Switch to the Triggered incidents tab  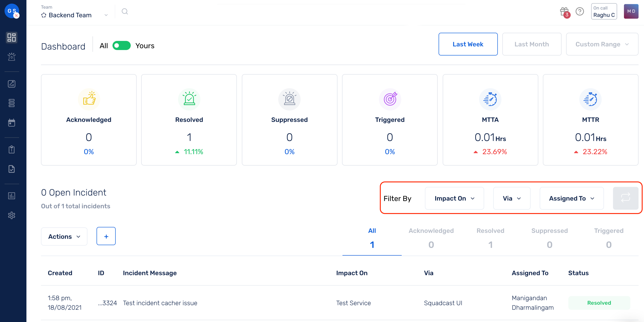pos(609,238)
